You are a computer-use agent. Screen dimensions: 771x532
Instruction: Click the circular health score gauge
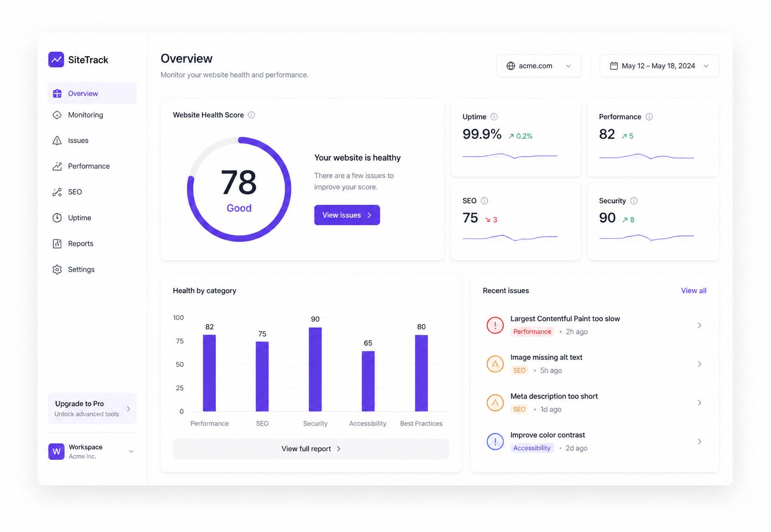[x=239, y=189]
